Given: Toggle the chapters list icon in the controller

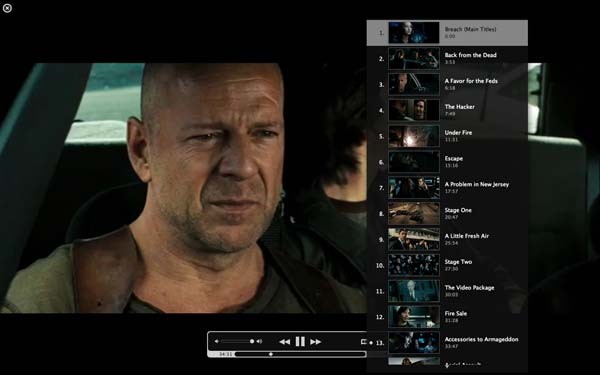Looking at the screenshot, I should tap(364, 342).
